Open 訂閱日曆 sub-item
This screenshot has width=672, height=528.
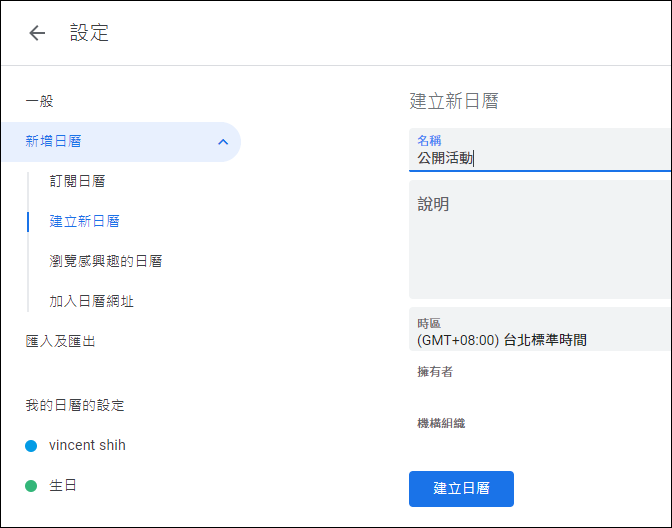click(77, 181)
